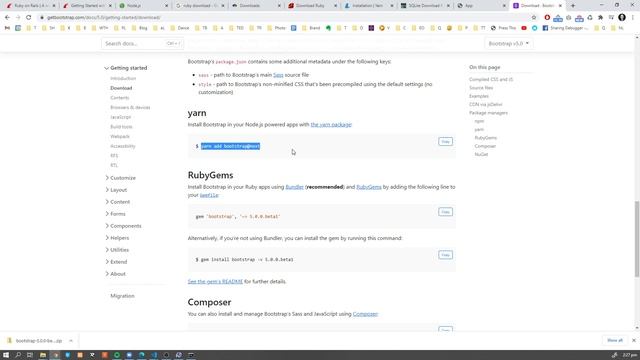Expand the Customize sidebar section

(121, 178)
